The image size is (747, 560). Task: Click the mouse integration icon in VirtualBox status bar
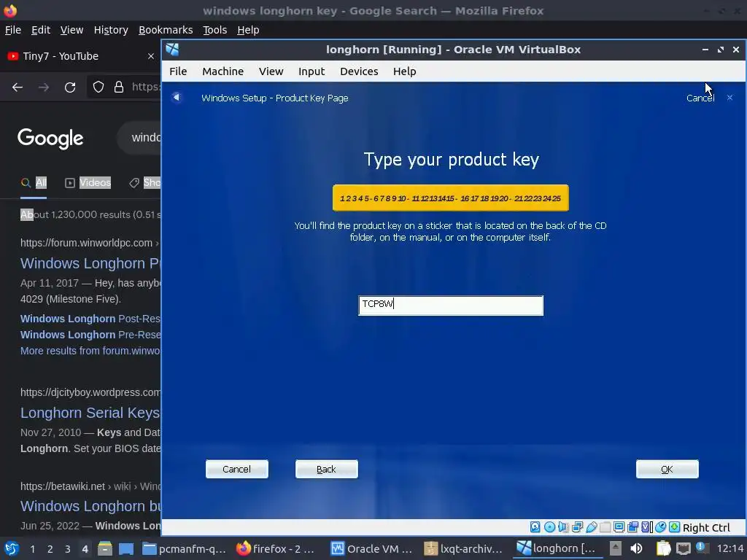point(660,527)
